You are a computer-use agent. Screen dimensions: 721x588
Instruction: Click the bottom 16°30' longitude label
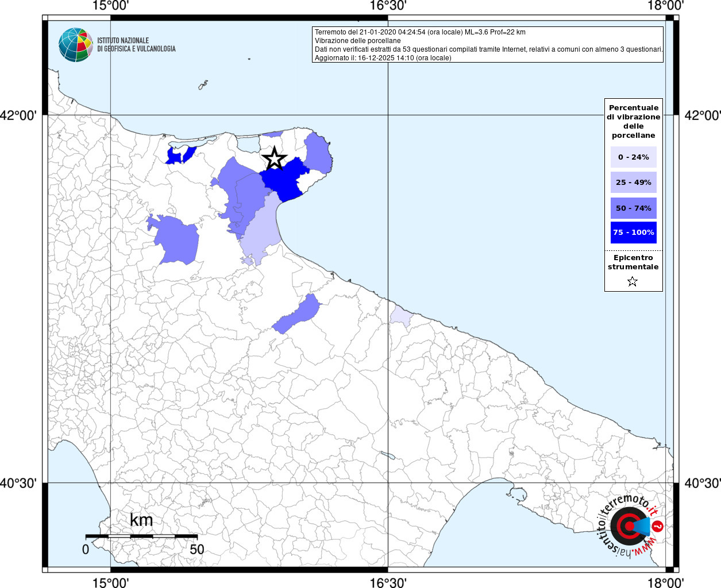coord(388,582)
